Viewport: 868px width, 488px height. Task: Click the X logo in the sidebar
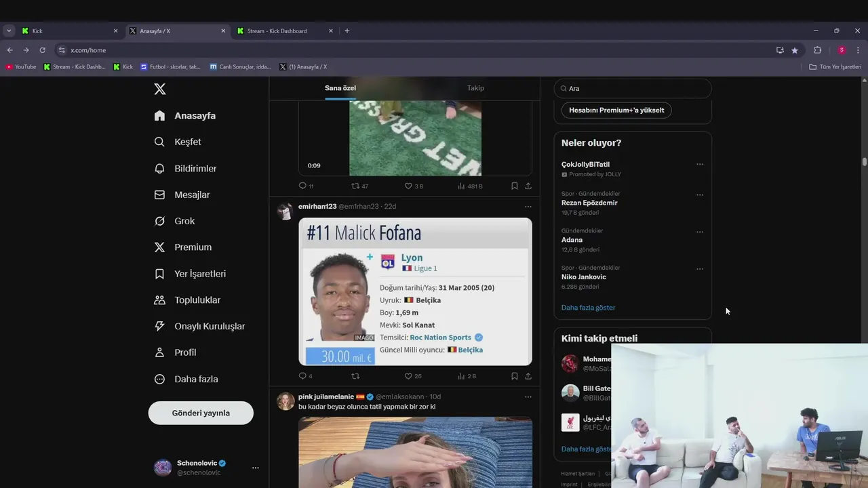(x=160, y=89)
